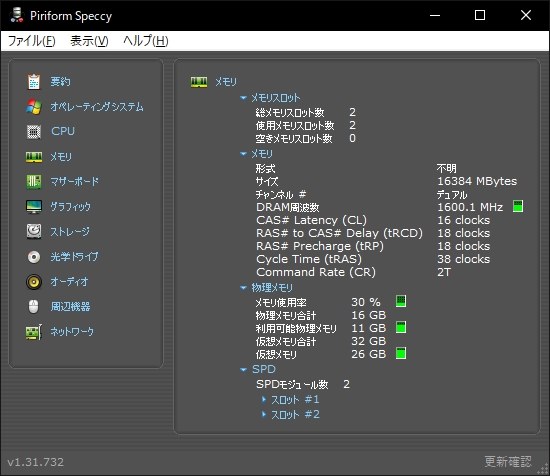Collapse the メモリスロット section
This screenshot has height=476, width=550.
(243, 98)
